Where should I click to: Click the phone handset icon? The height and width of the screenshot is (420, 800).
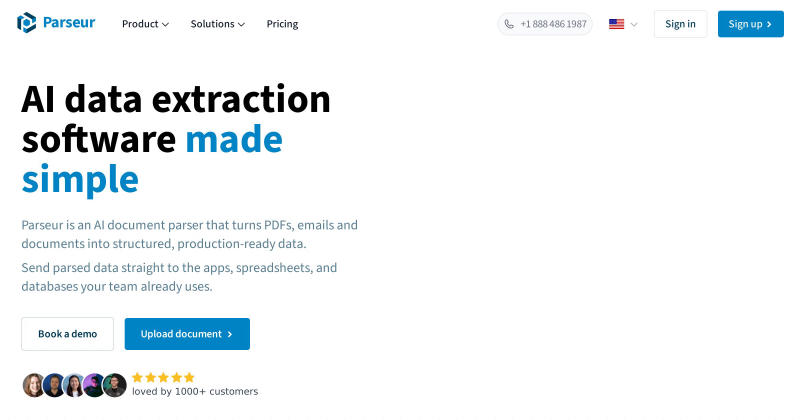[x=509, y=24]
